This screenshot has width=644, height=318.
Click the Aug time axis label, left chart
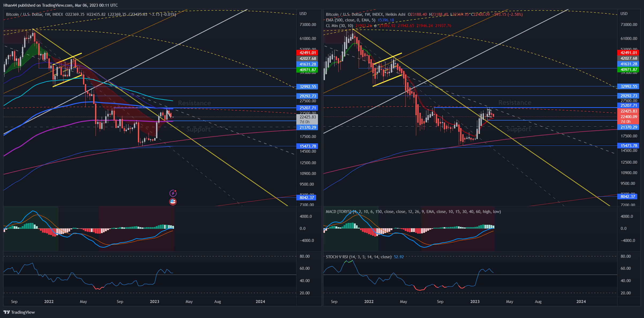[x=218, y=301]
